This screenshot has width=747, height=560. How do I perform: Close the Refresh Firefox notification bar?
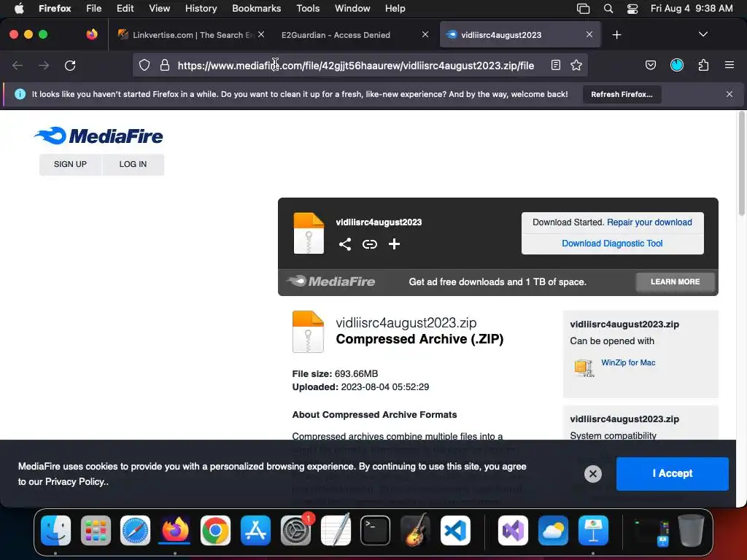click(x=729, y=94)
